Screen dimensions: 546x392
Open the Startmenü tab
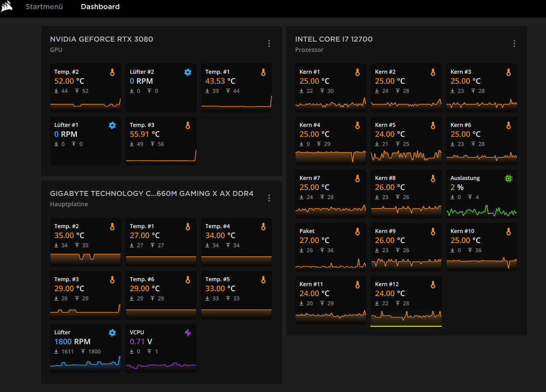(44, 7)
